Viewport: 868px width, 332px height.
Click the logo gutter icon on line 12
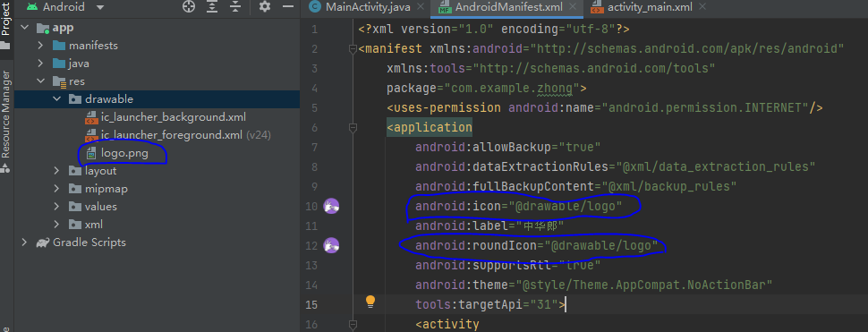tap(331, 246)
